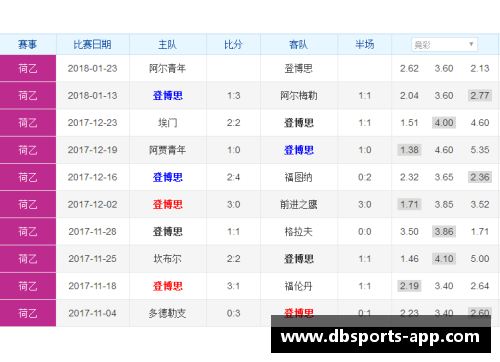
Task: Open away team 福伦丹
Action: (299, 286)
